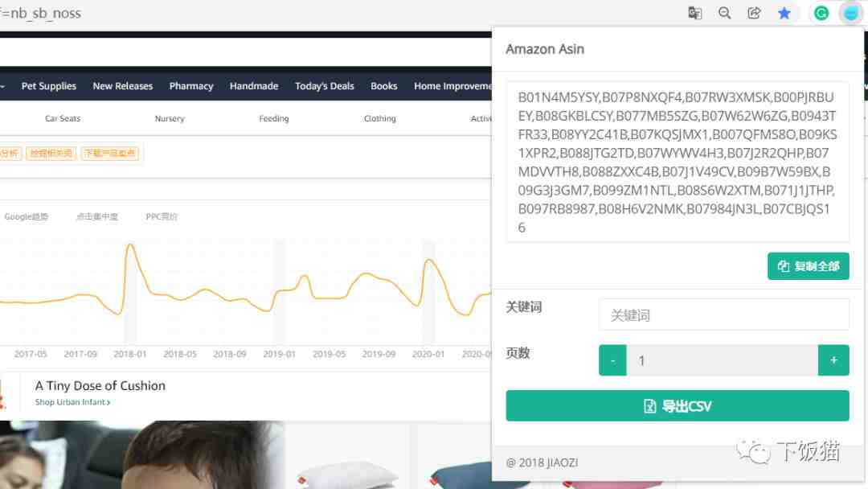Switch to the 点击集中度 chart tab
This screenshot has width=868, height=489.
[x=97, y=216]
